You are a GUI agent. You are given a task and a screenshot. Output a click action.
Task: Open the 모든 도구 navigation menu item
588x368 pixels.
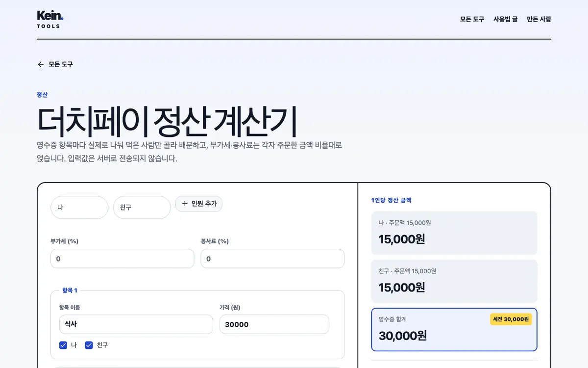tap(472, 19)
